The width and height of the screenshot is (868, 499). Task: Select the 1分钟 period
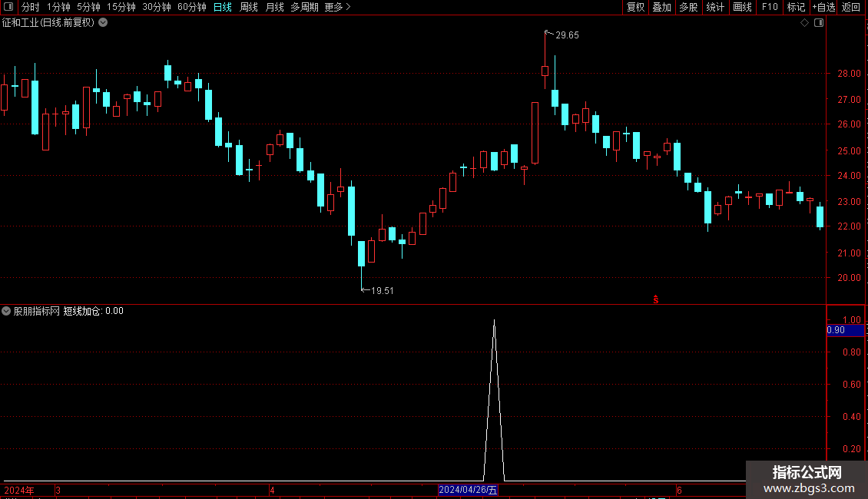pos(58,7)
